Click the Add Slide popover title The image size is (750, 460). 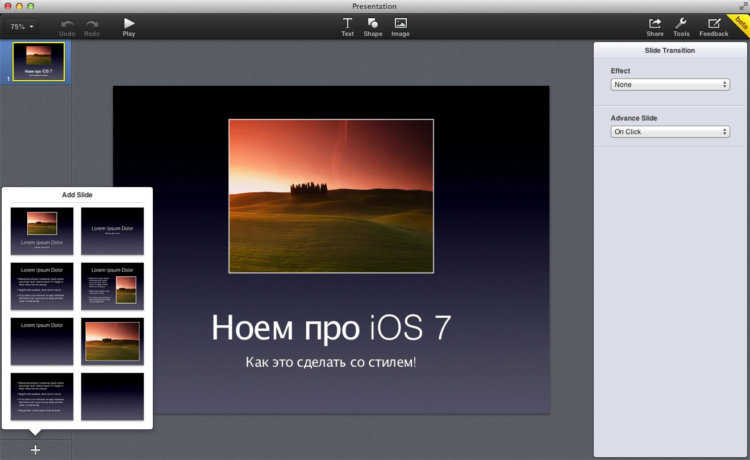[77, 195]
